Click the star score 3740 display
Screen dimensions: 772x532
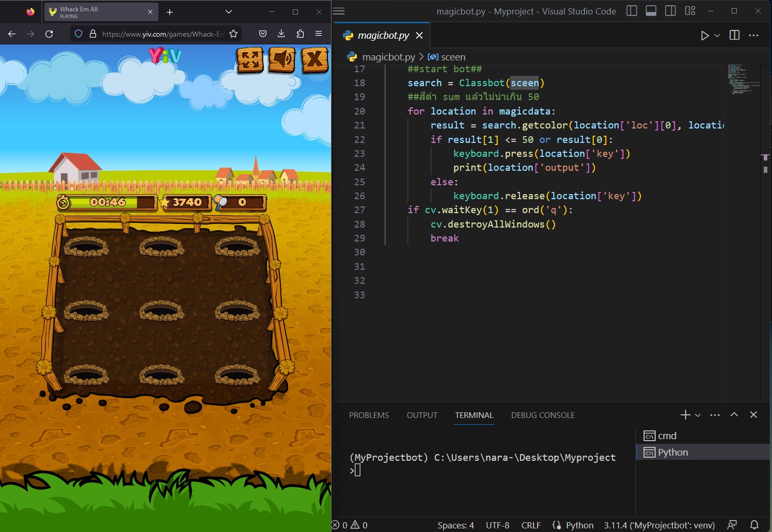tap(185, 202)
